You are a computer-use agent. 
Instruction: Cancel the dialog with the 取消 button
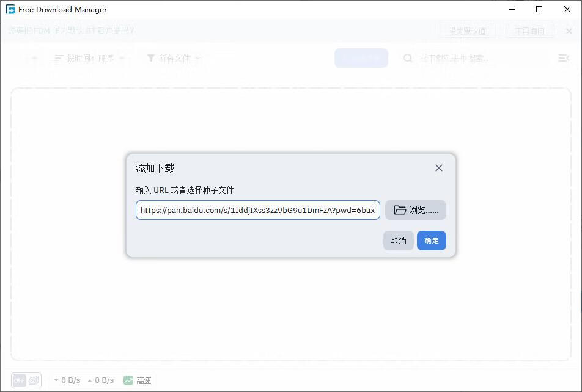pyautogui.click(x=398, y=241)
